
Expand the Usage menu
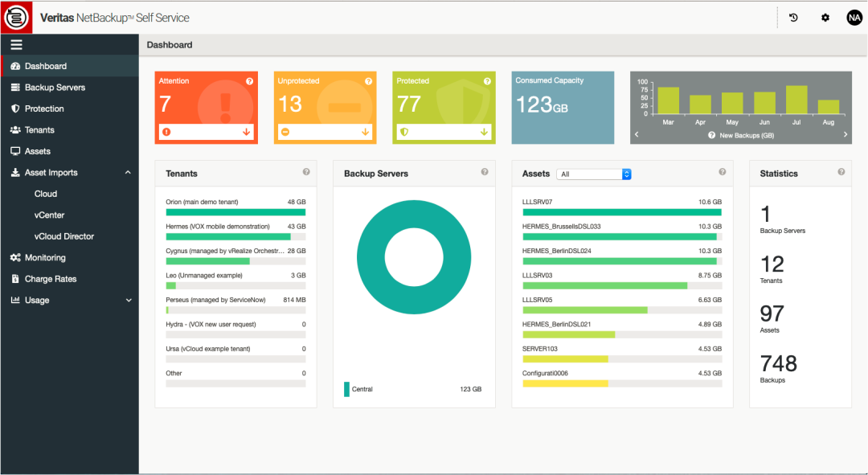click(129, 301)
